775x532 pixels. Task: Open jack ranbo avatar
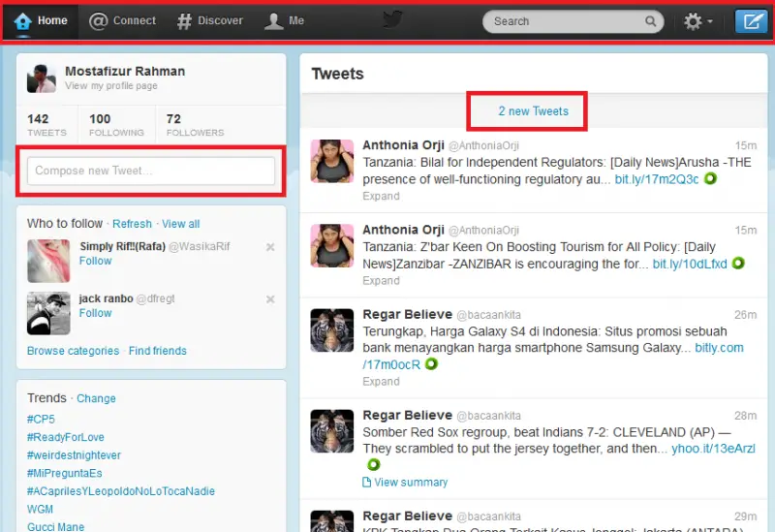pyautogui.click(x=48, y=313)
